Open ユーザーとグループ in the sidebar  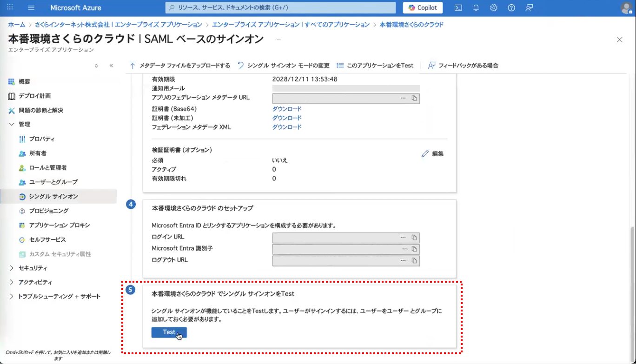(53, 182)
